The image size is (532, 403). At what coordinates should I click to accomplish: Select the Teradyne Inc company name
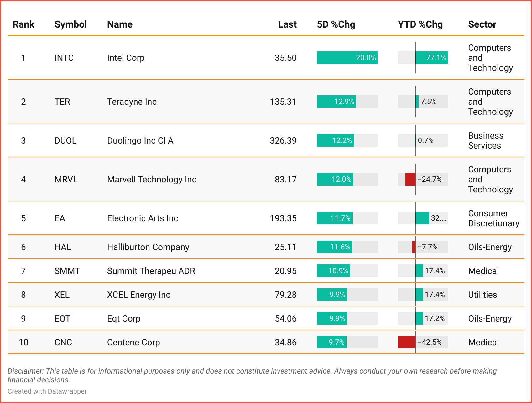click(132, 102)
